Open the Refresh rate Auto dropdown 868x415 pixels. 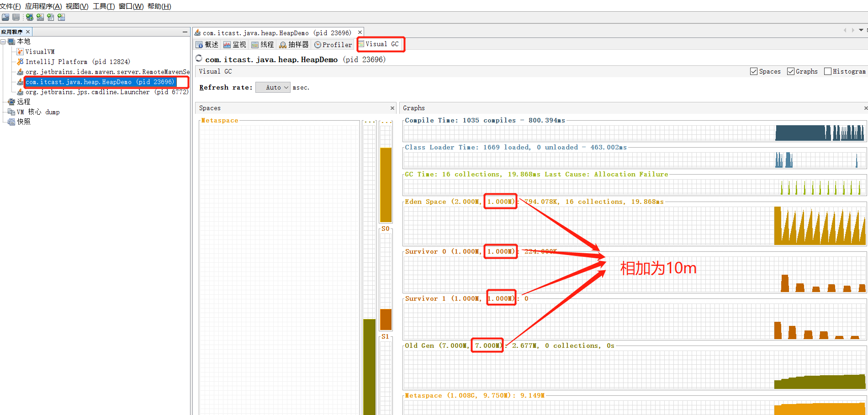(273, 87)
